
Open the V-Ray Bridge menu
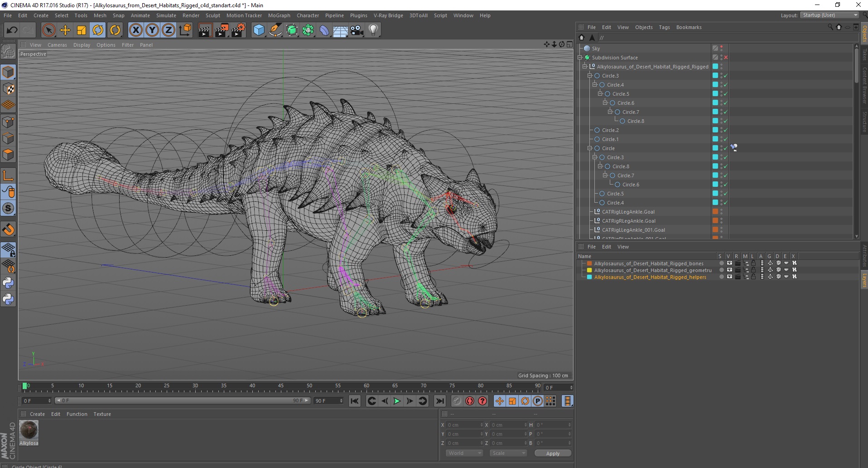click(x=388, y=15)
